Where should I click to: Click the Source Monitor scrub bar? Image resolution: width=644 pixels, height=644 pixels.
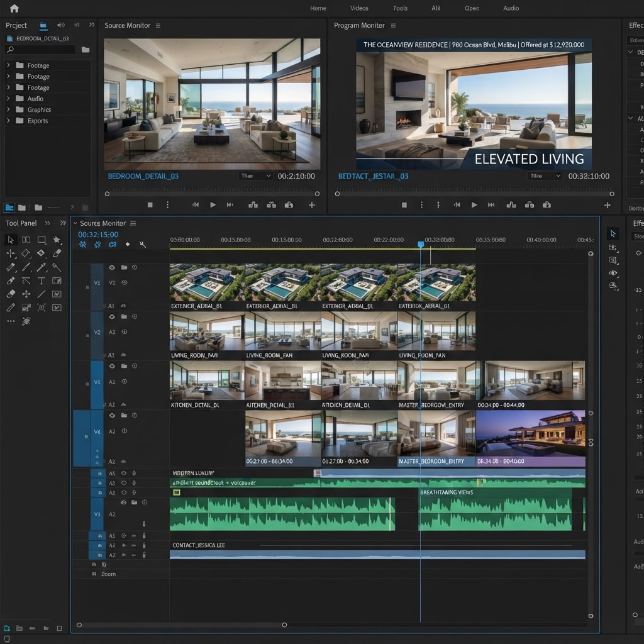pyautogui.click(x=212, y=194)
